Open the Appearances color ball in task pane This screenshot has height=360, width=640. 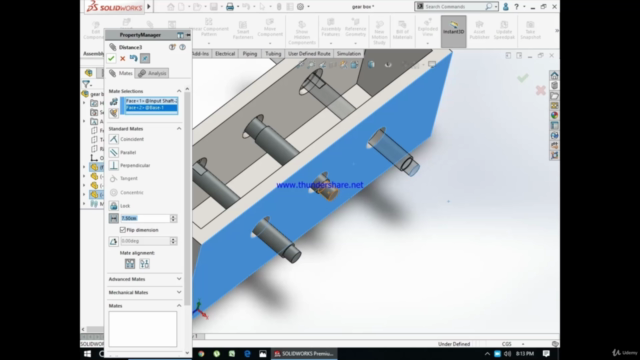pos(554,116)
